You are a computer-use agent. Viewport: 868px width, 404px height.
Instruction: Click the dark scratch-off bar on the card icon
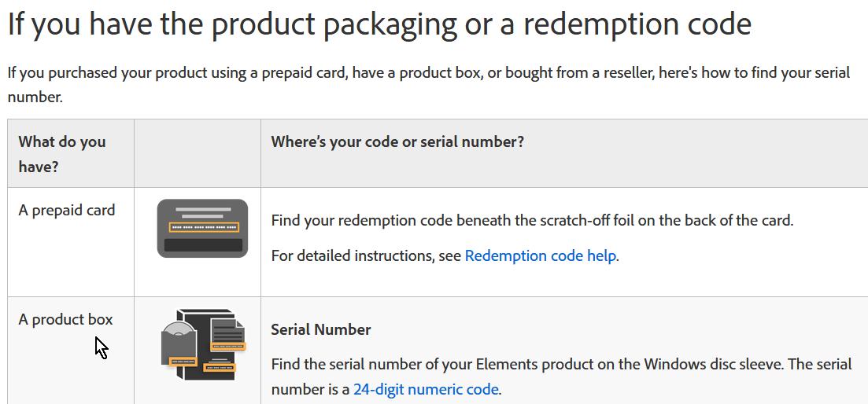click(x=202, y=245)
